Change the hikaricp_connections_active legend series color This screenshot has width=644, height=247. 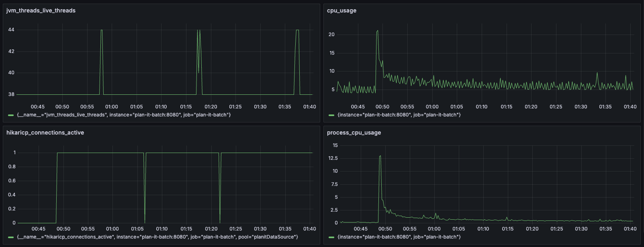click(11, 237)
